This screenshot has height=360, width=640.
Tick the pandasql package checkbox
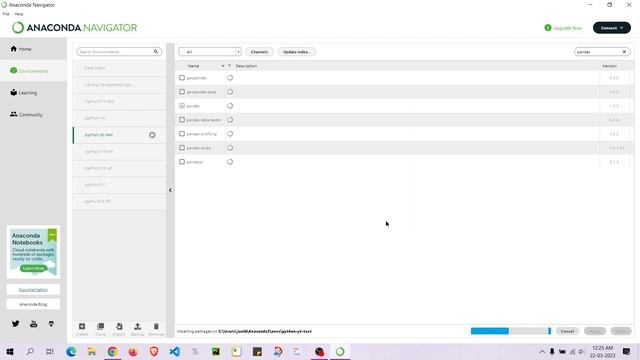(182, 162)
